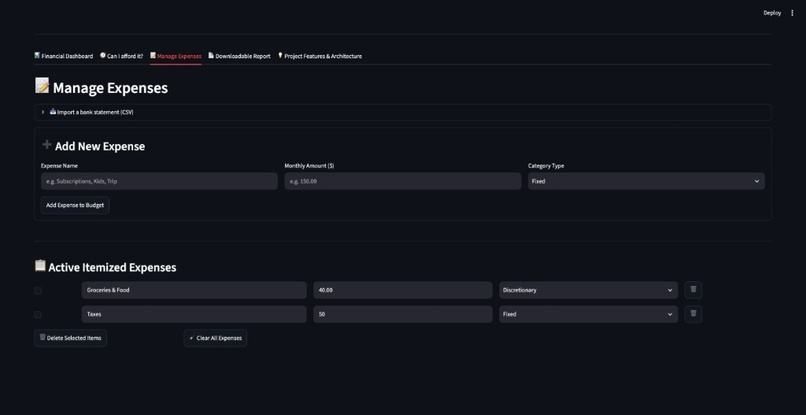The image size is (806, 415).
Task: Click Clear All Expenses button
Action: click(x=215, y=338)
